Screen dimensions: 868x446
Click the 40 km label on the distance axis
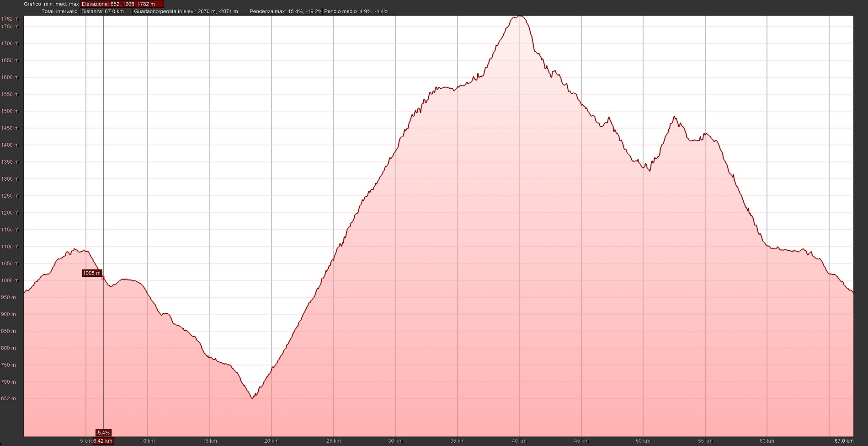(x=519, y=441)
